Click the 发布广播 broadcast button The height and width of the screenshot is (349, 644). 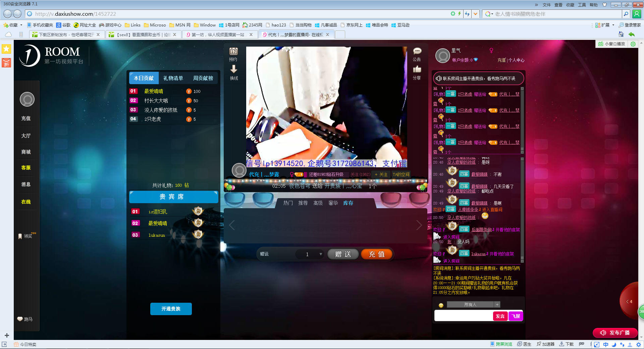coord(615,333)
